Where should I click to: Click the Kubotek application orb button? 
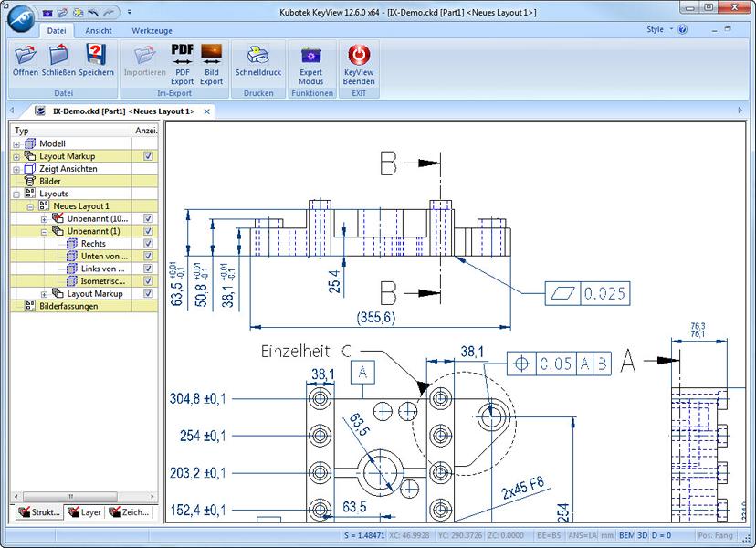[21, 19]
